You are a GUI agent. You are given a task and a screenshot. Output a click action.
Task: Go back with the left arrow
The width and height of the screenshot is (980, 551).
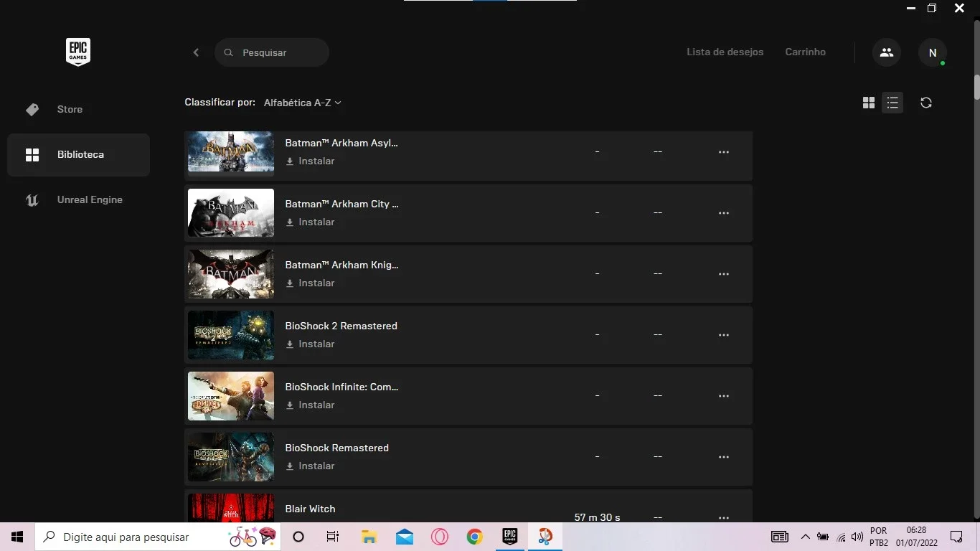196,52
